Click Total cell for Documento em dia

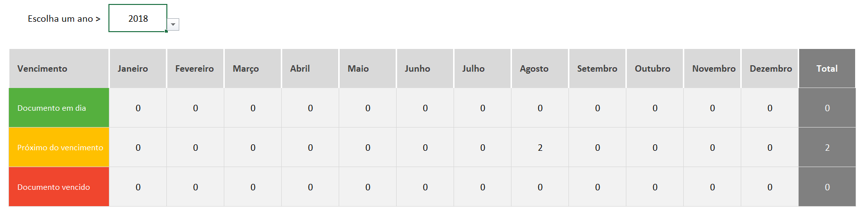coord(827,108)
